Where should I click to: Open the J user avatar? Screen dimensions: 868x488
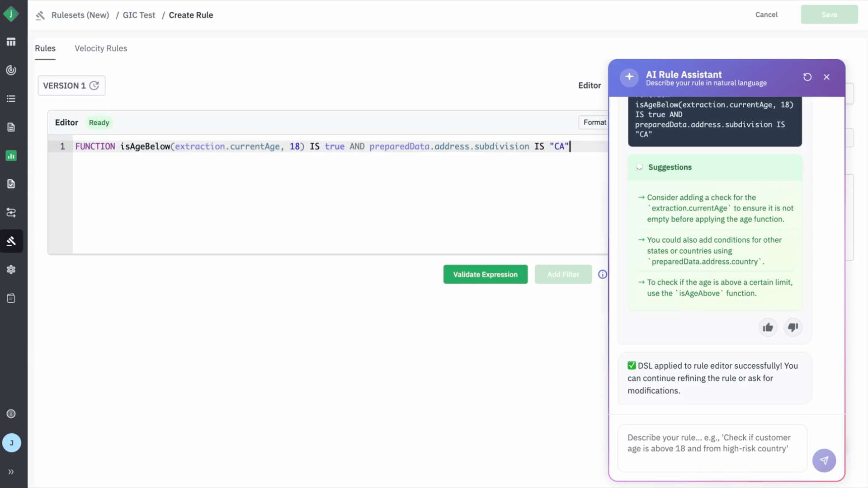pyautogui.click(x=11, y=443)
